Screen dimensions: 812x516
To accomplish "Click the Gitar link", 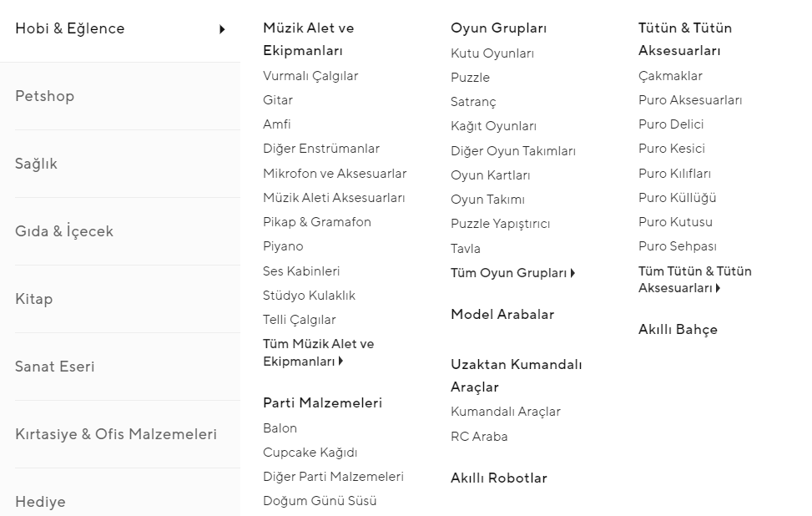I will [278, 100].
